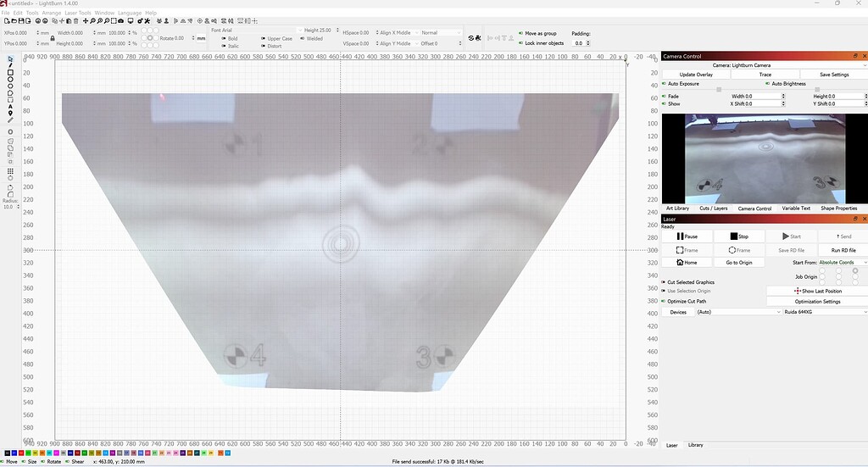This screenshot has height=467, width=868.
Task: Switch to the Art Library tab
Action: 677,208
